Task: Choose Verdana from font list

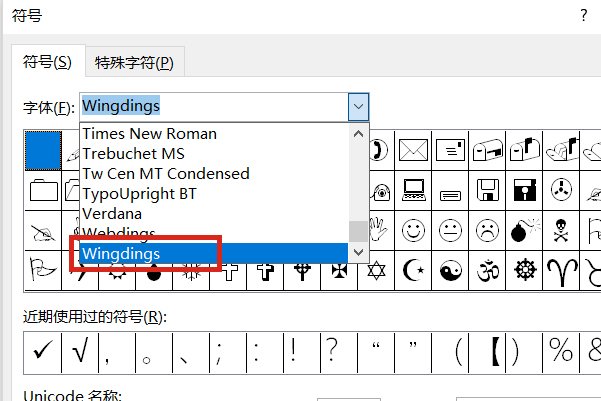Action: [x=214, y=214]
